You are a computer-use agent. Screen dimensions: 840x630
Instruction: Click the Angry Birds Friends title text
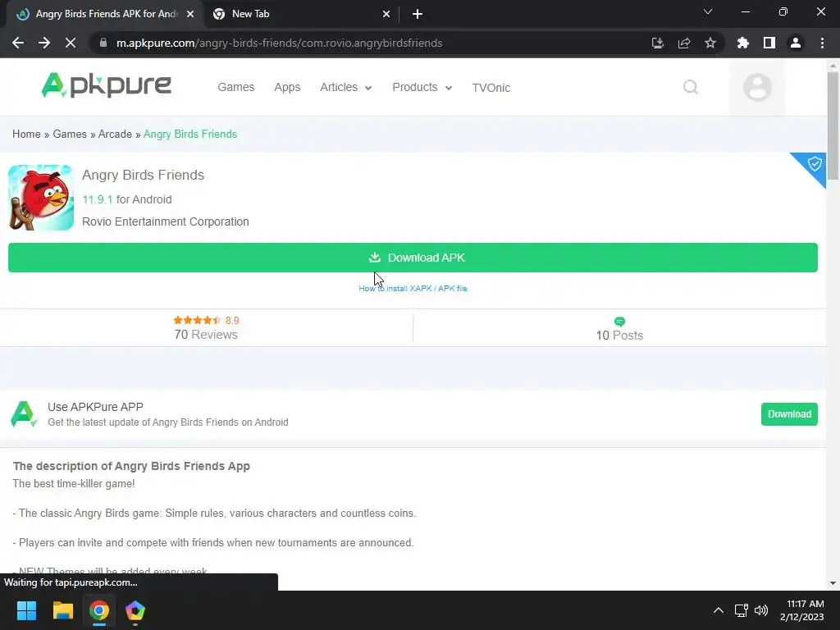click(143, 176)
